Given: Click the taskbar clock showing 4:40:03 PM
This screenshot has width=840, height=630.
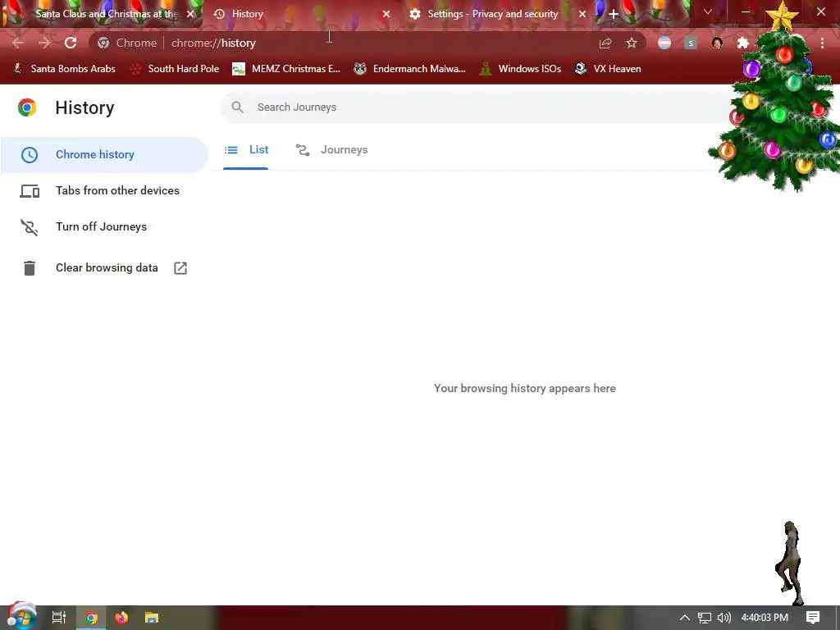Looking at the screenshot, I should point(765,618).
